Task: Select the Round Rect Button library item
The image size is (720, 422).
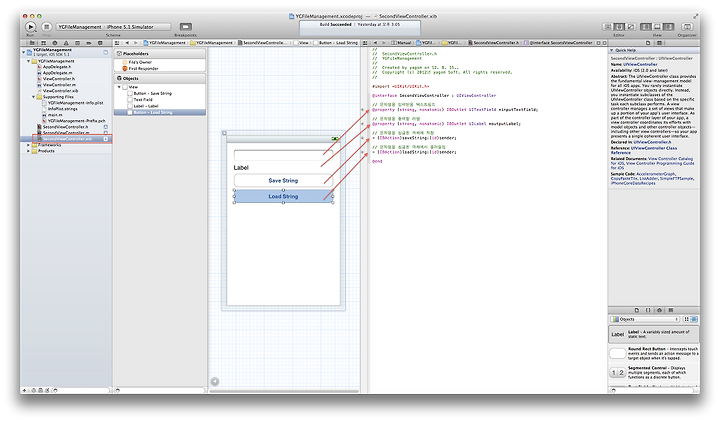Action: [654, 353]
